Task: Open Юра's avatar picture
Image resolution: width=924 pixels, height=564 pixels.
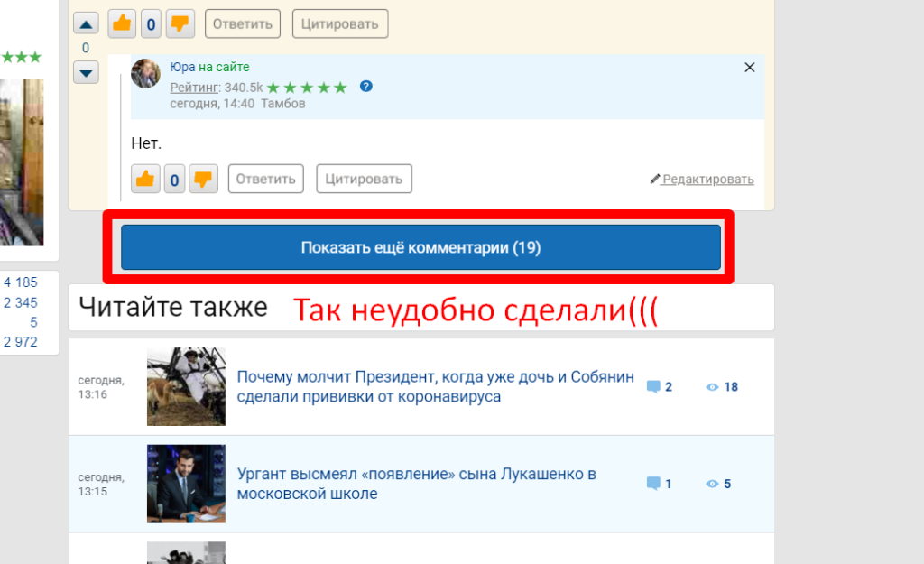Action: (x=146, y=74)
